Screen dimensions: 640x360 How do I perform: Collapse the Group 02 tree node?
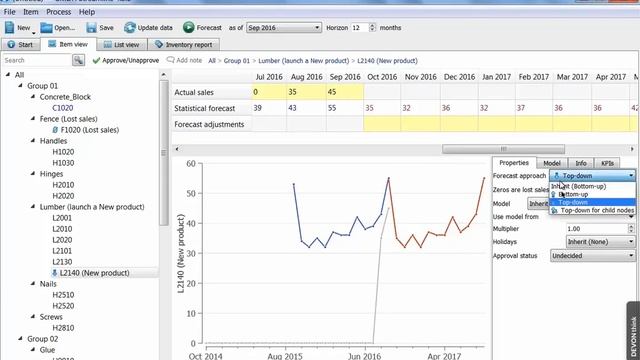coord(20,338)
